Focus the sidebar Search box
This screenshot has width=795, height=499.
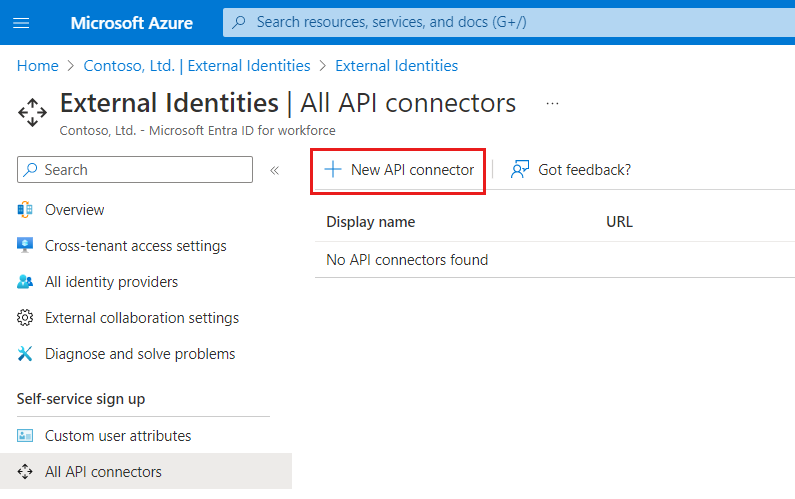[x=135, y=169]
